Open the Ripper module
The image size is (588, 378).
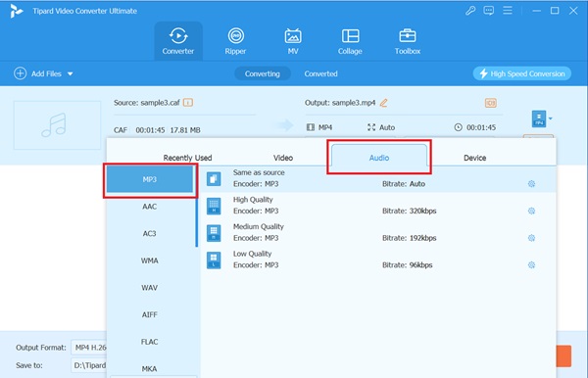235,41
